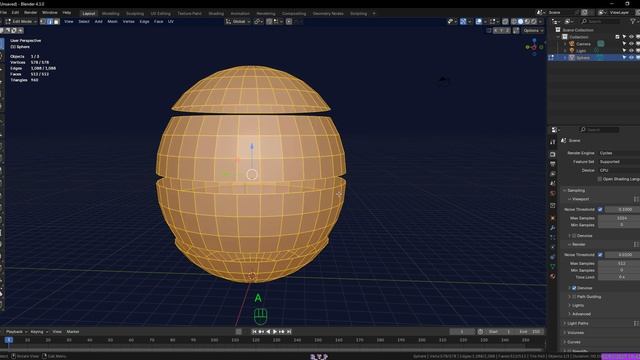
Task: Click the Marker menu in timeline
Action: click(73, 332)
